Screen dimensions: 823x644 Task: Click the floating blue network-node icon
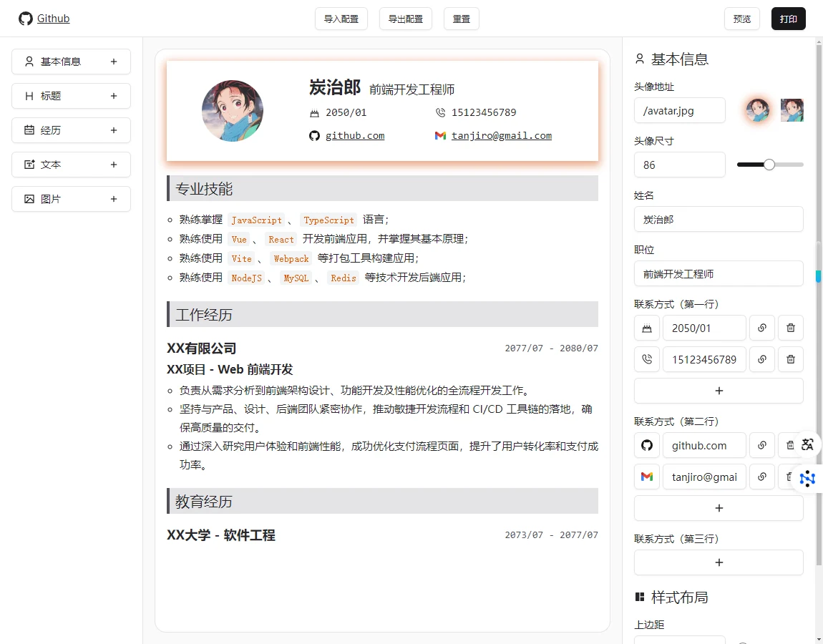[x=807, y=478]
